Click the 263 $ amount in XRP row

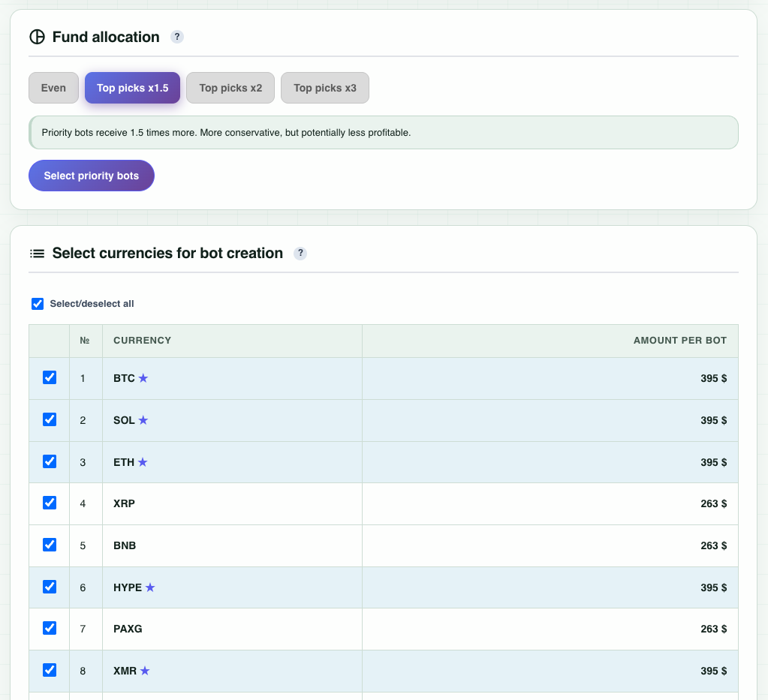coord(714,503)
